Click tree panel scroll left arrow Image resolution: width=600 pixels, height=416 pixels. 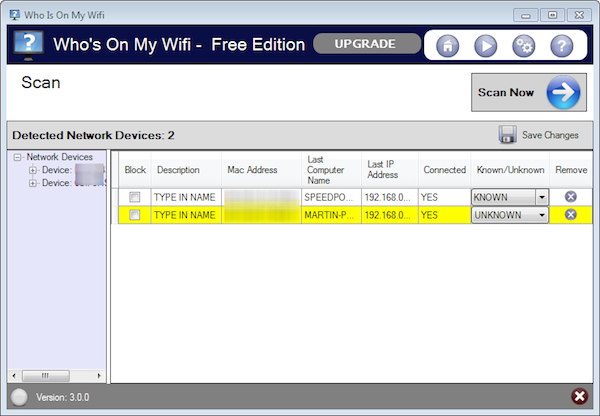coord(14,376)
